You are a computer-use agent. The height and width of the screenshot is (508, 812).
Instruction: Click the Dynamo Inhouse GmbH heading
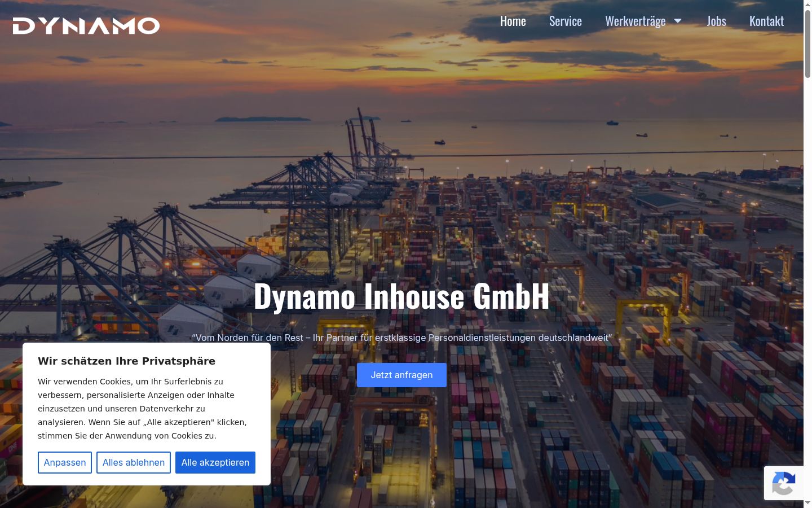[401, 296]
